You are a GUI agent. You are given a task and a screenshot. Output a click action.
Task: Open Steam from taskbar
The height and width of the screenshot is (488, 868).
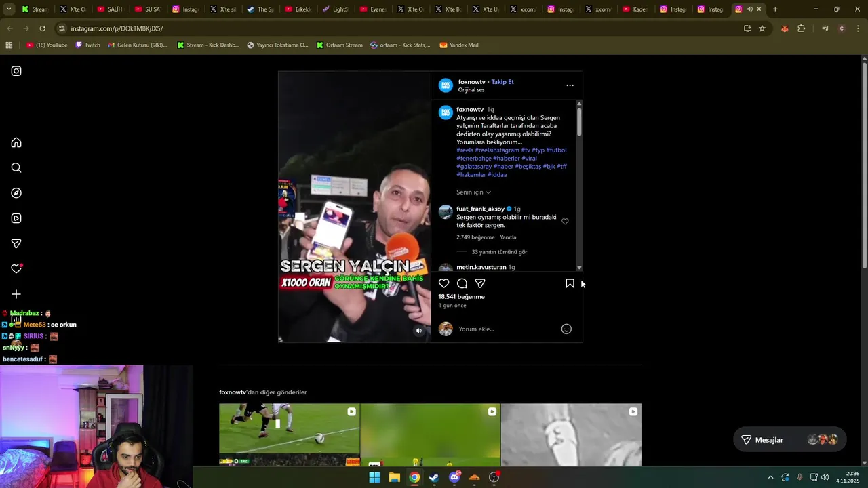tap(434, 477)
